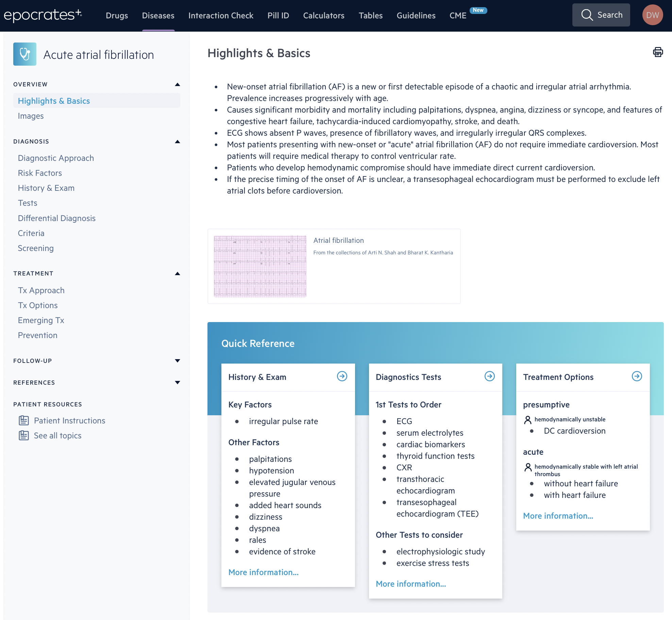Click History & Exam card arrow icon

click(x=342, y=376)
